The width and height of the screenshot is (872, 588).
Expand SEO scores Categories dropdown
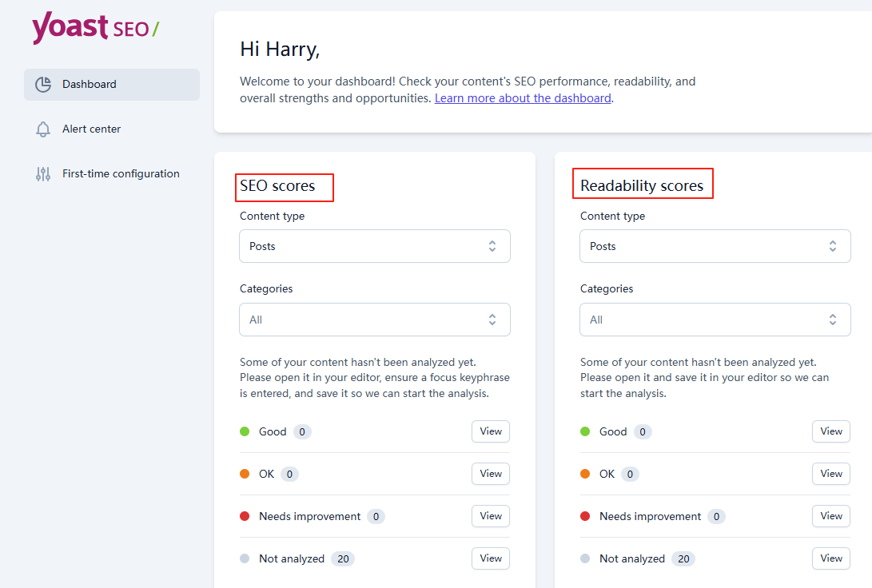374,320
